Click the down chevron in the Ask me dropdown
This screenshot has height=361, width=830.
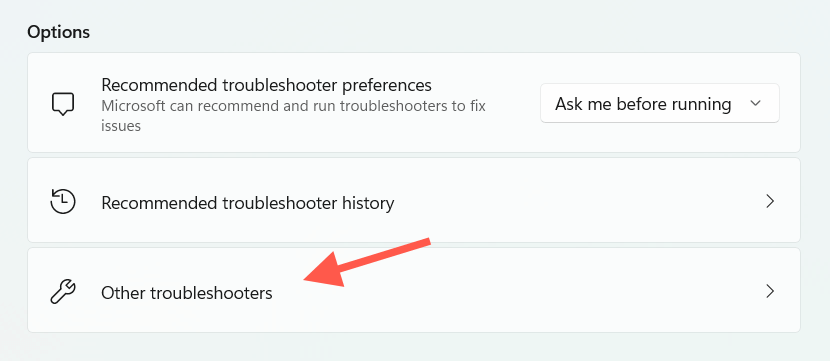(756, 103)
